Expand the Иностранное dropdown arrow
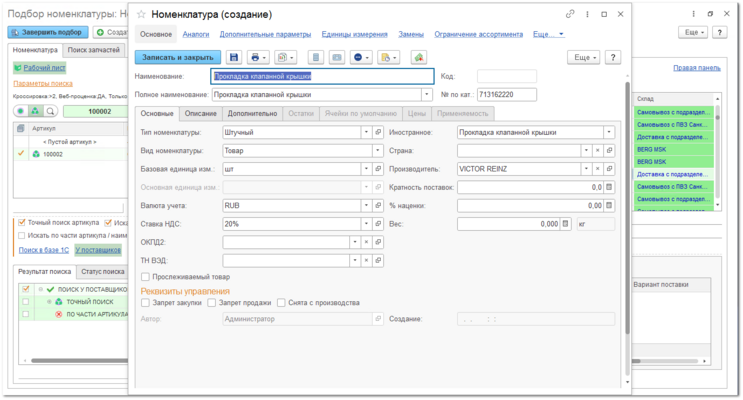The width and height of the screenshot is (743, 400). tap(609, 132)
